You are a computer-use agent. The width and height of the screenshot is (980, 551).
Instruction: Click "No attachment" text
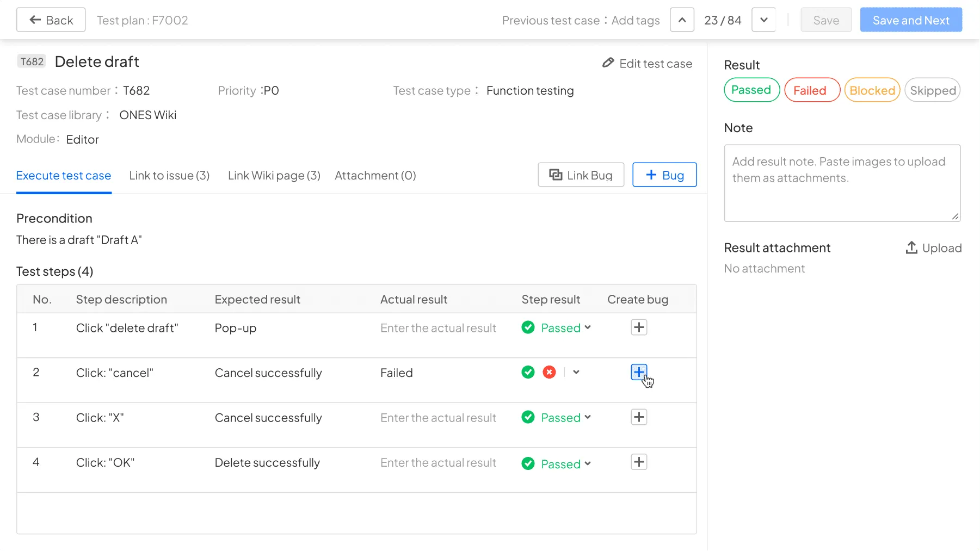(765, 269)
